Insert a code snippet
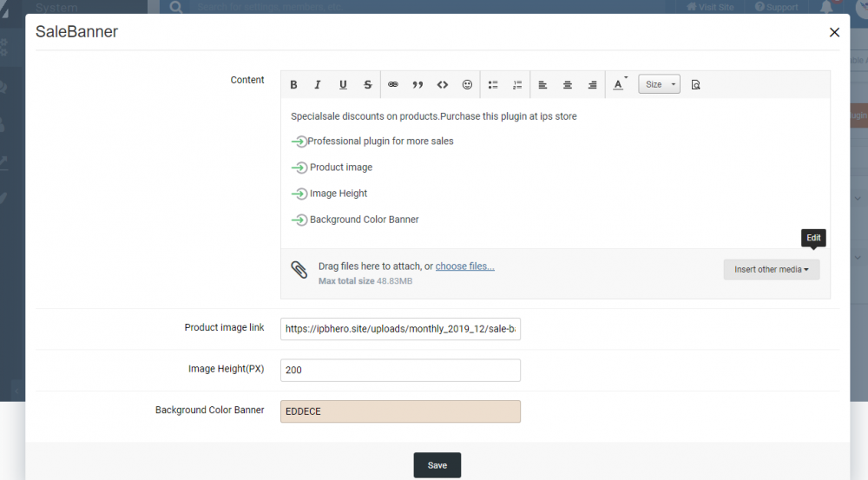This screenshot has height=480, width=868. coord(443,85)
